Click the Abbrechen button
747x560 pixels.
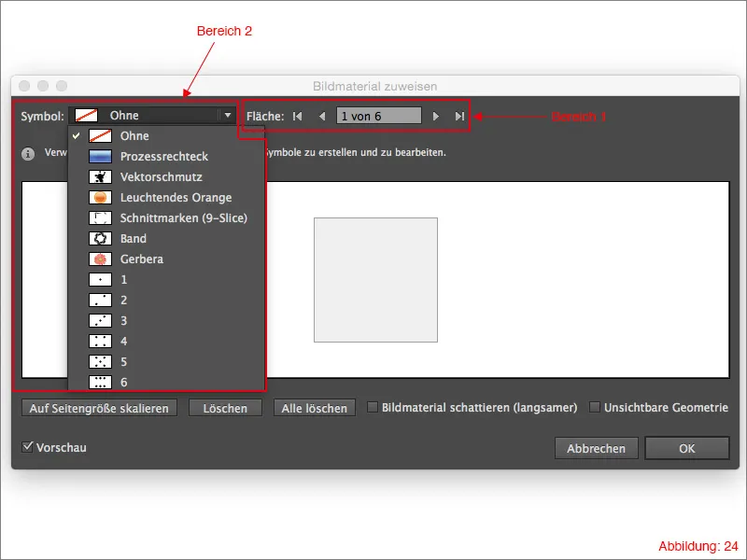pyautogui.click(x=596, y=448)
